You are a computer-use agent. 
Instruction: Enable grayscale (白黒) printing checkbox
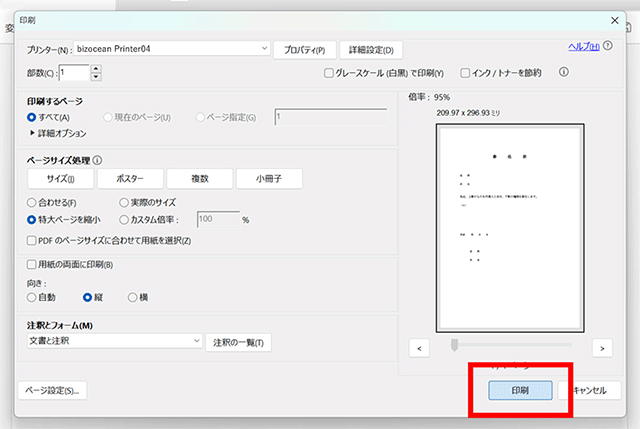pos(329,73)
